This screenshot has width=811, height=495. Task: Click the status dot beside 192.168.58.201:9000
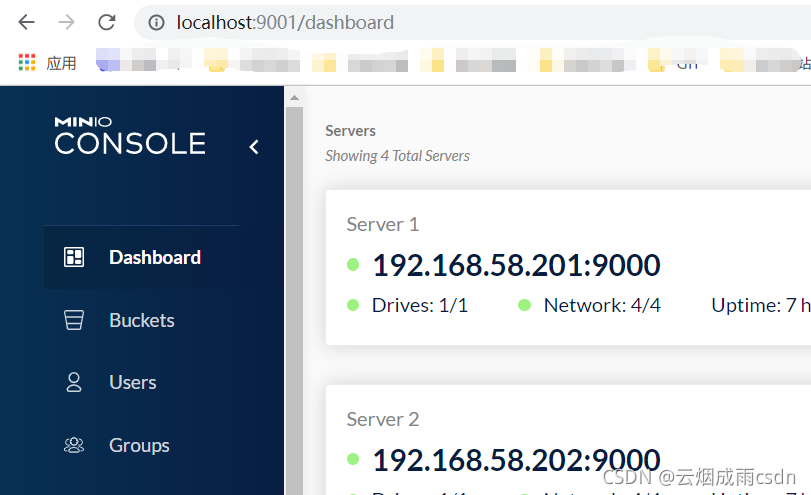point(353,265)
